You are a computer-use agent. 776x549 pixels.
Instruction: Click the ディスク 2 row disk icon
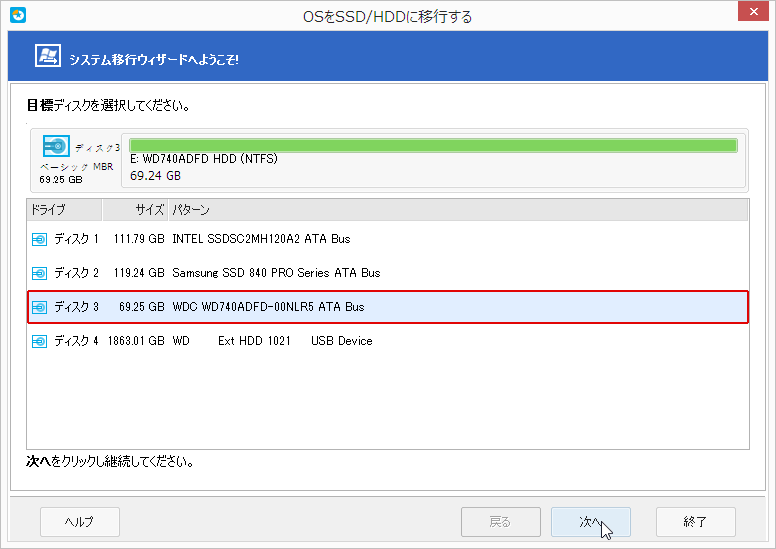[x=39, y=273]
